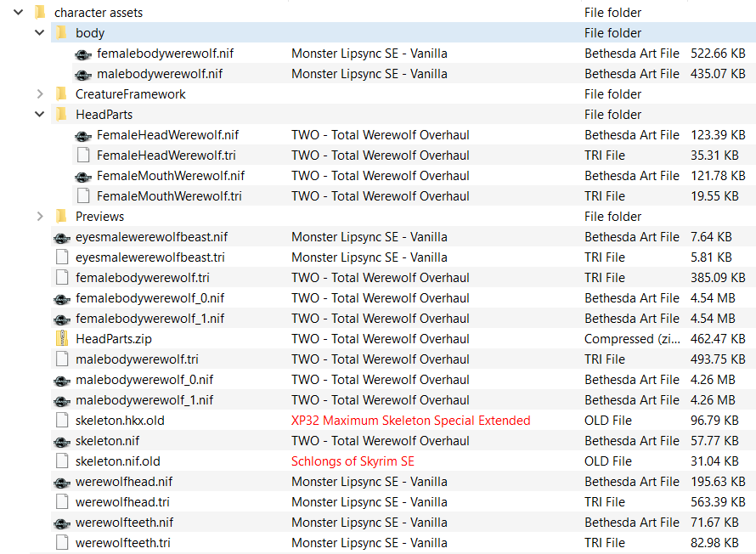Click the FemaleHeadWerewolf.nif file icon
The height and width of the screenshot is (554, 756).
(x=83, y=136)
